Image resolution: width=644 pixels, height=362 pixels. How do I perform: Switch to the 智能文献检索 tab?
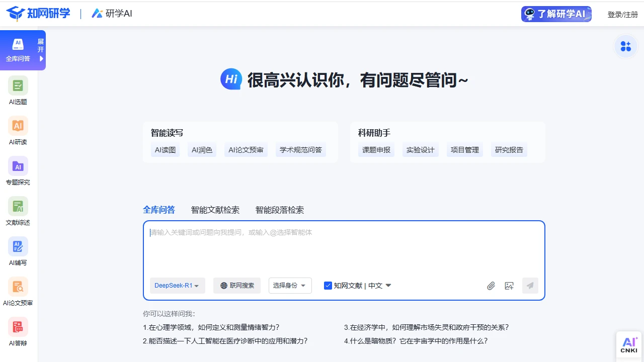click(215, 210)
